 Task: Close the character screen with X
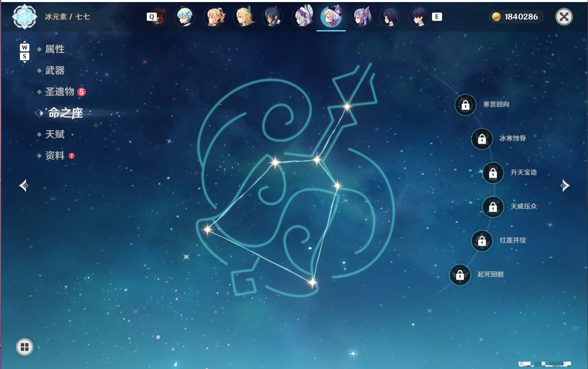pos(564,17)
